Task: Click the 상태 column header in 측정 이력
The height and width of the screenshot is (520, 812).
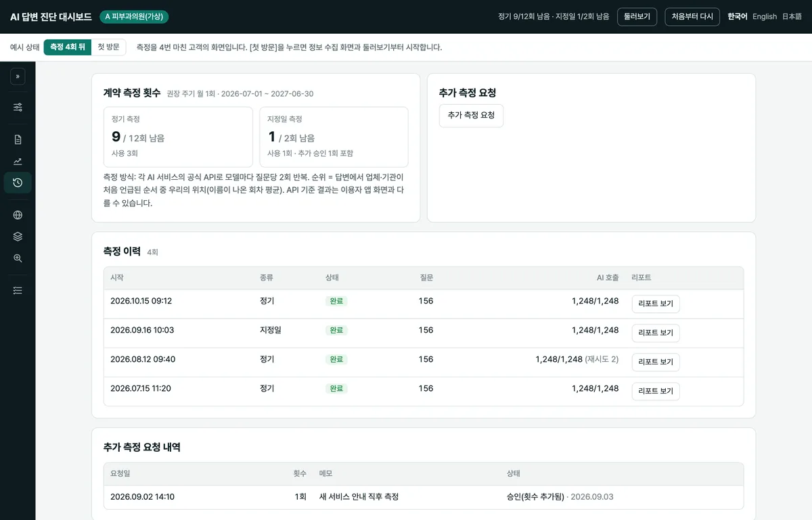Action: tap(332, 278)
